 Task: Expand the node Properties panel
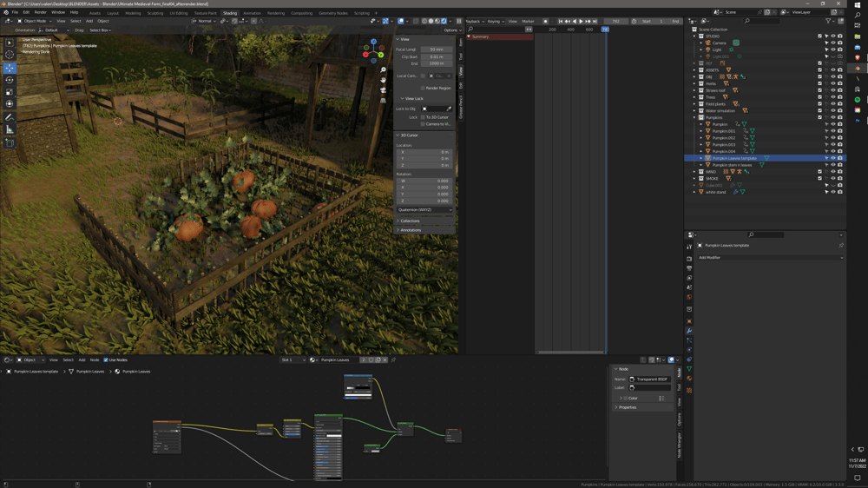[x=642, y=407]
